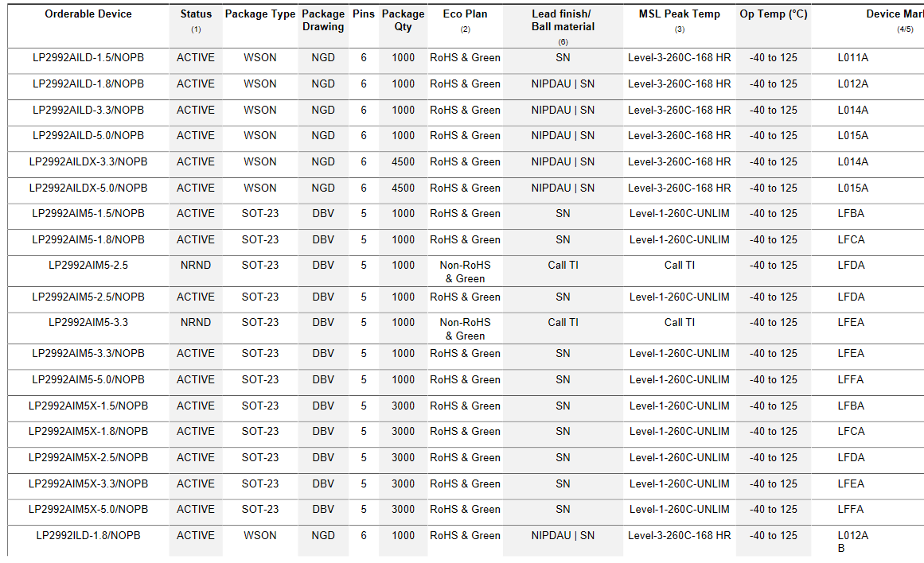The width and height of the screenshot is (924, 563).
Task: Select the "Orderable Device" column header
Action: point(88,14)
